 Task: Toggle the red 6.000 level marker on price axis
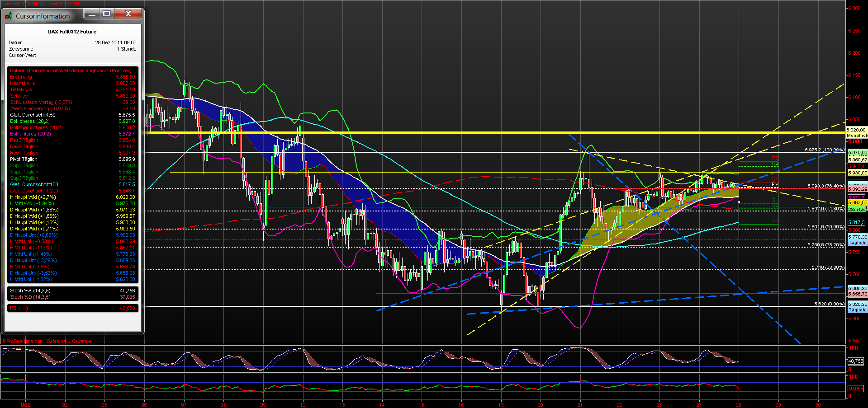[854, 141]
